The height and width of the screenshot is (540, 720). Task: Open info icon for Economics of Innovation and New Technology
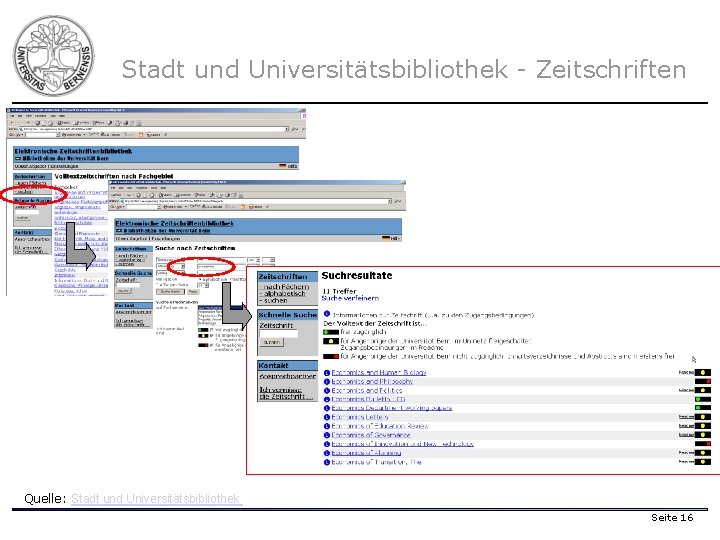[327, 444]
